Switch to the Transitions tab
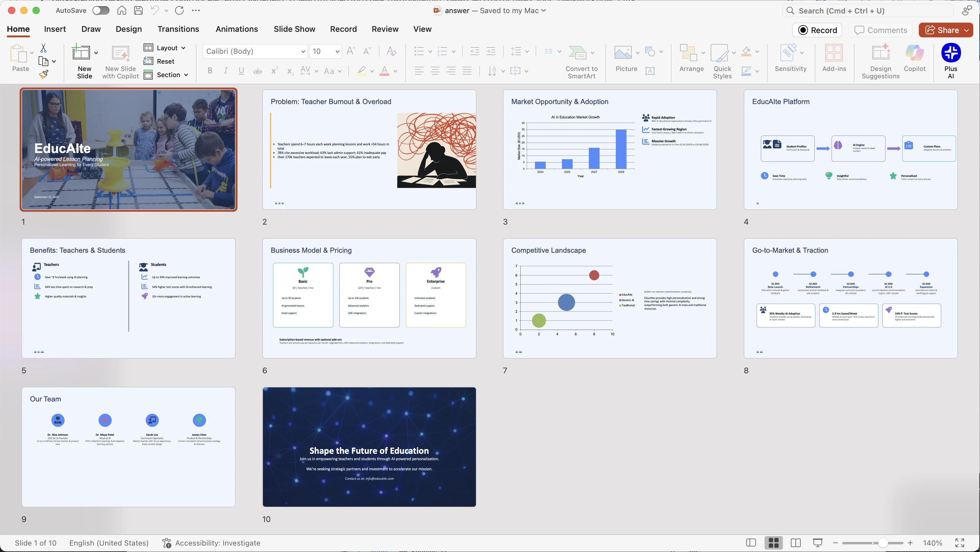 coord(178,29)
